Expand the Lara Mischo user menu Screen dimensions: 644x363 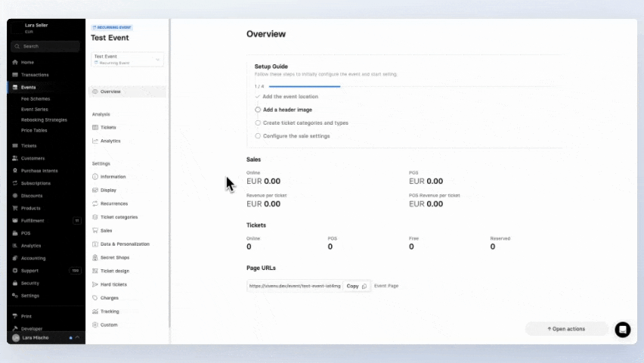coord(45,337)
